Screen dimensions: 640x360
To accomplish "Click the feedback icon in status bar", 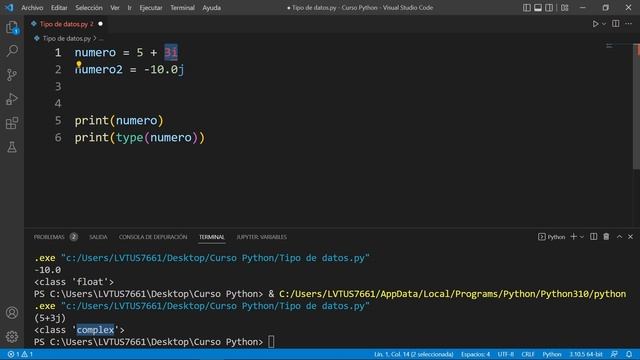I will click(614, 354).
